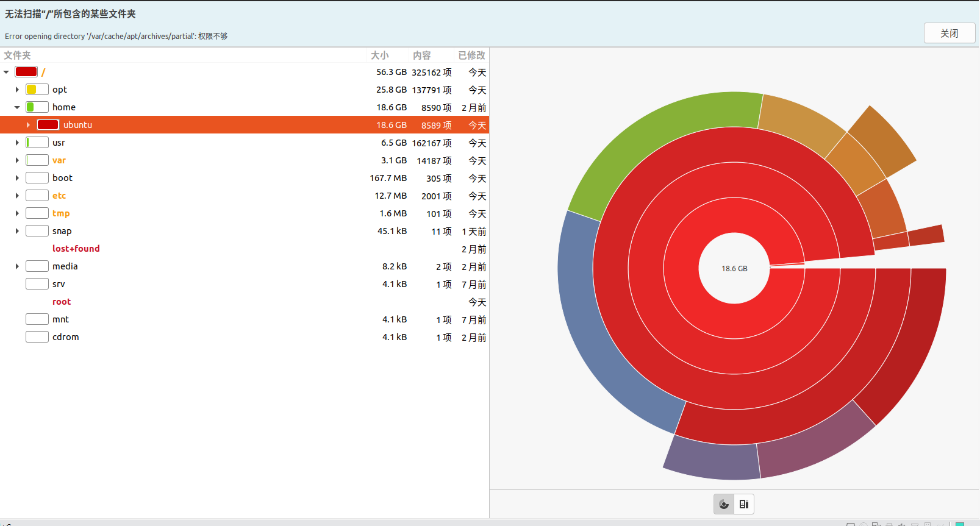Switch to the treemap chart view

click(x=744, y=504)
